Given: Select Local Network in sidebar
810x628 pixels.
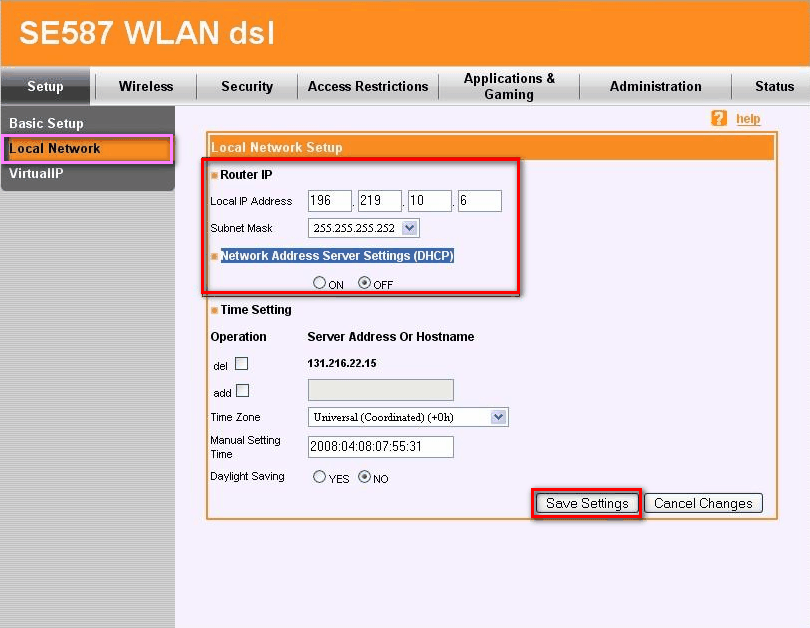Looking at the screenshot, I should click(x=87, y=149).
